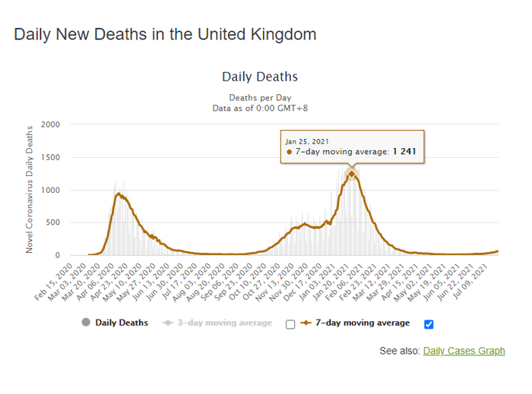Toggle the 7-day moving average legend label
The height and width of the screenshot is (394, 532).
coord(362,323)
